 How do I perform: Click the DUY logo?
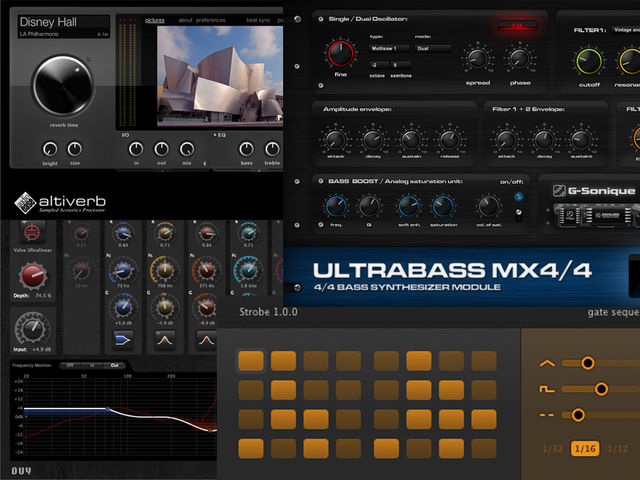click(x=21, y=471)
